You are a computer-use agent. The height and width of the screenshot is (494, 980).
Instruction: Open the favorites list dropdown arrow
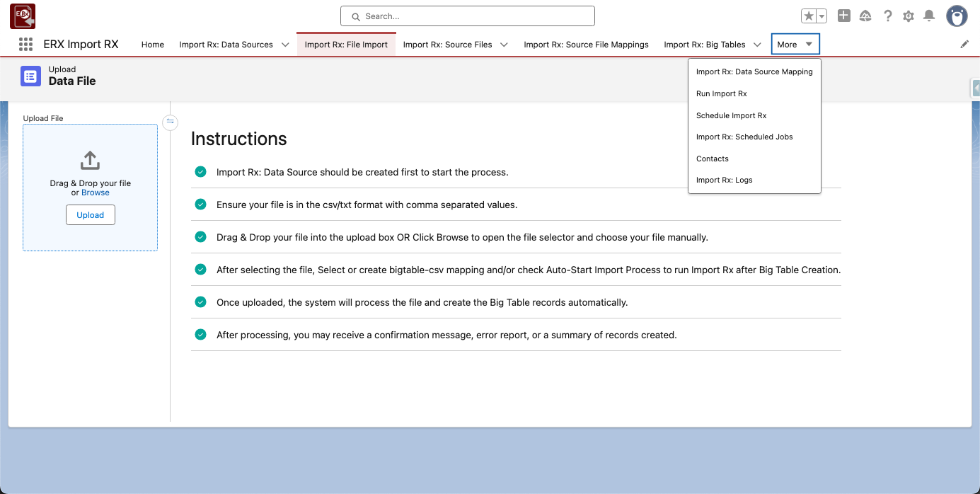tap(822, 16)
